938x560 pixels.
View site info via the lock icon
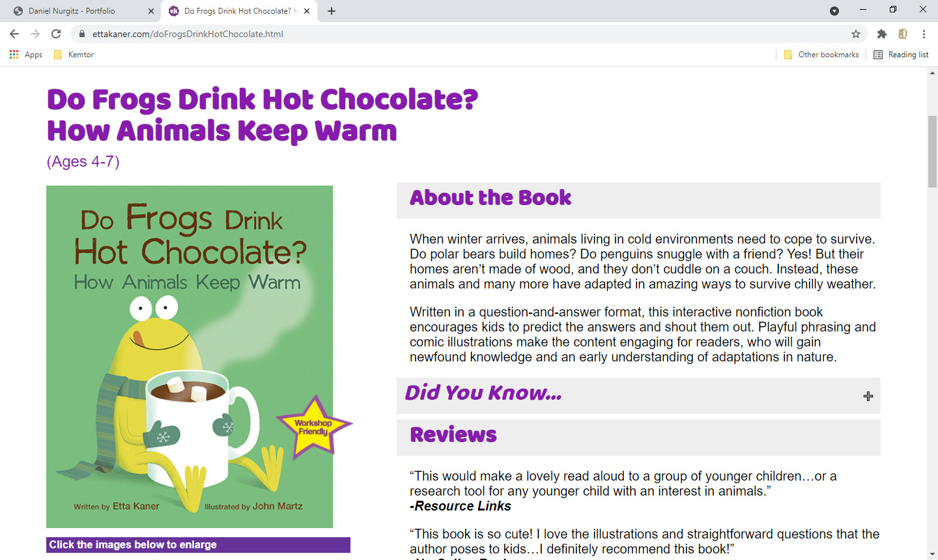82,34
